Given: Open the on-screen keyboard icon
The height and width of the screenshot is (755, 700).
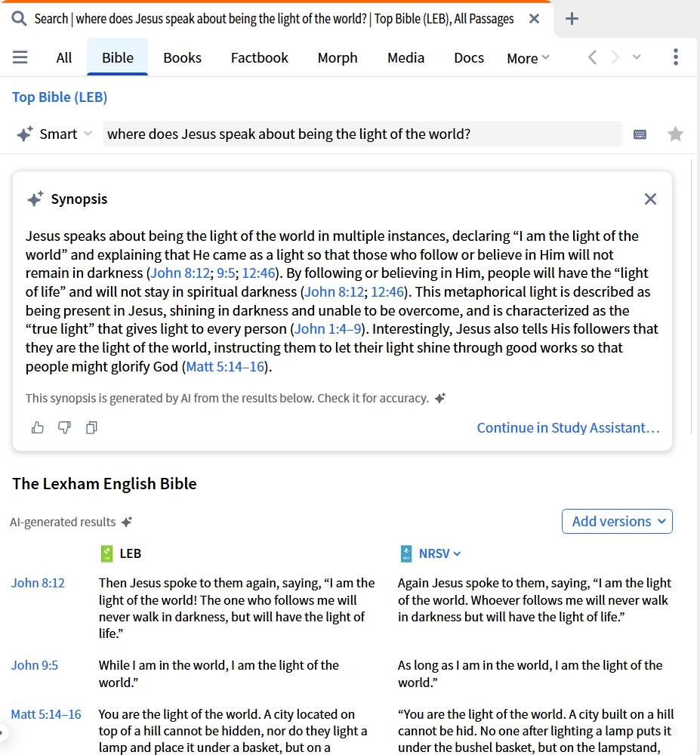Looking at the screenshot, I should coord(640,134).
